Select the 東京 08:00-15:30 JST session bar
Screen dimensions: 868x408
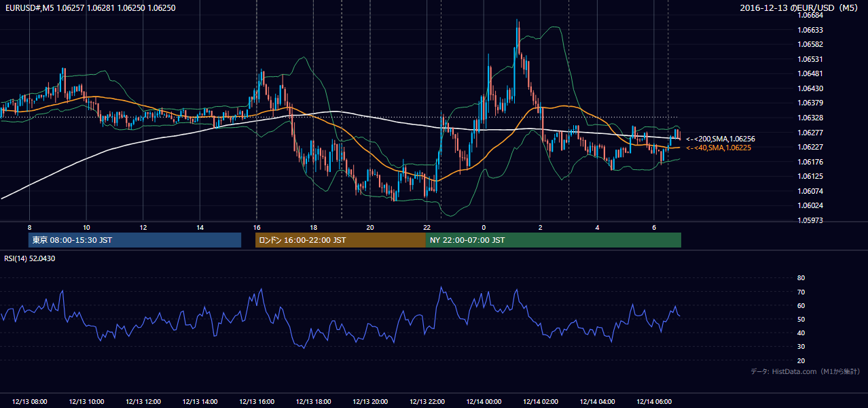134,240
